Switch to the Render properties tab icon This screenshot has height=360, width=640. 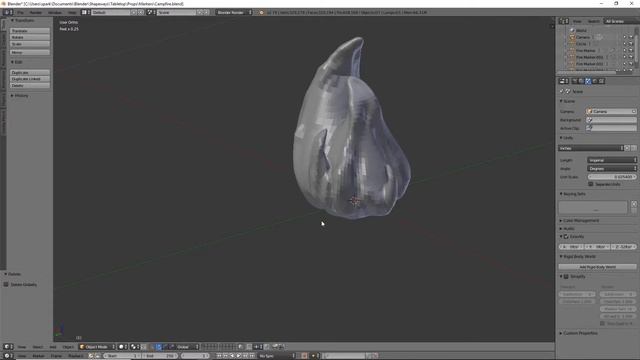574,81
